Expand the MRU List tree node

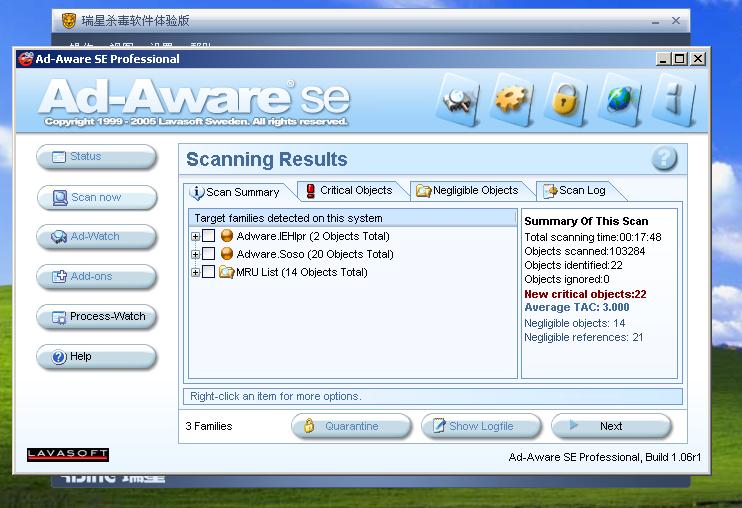(195, 272)
